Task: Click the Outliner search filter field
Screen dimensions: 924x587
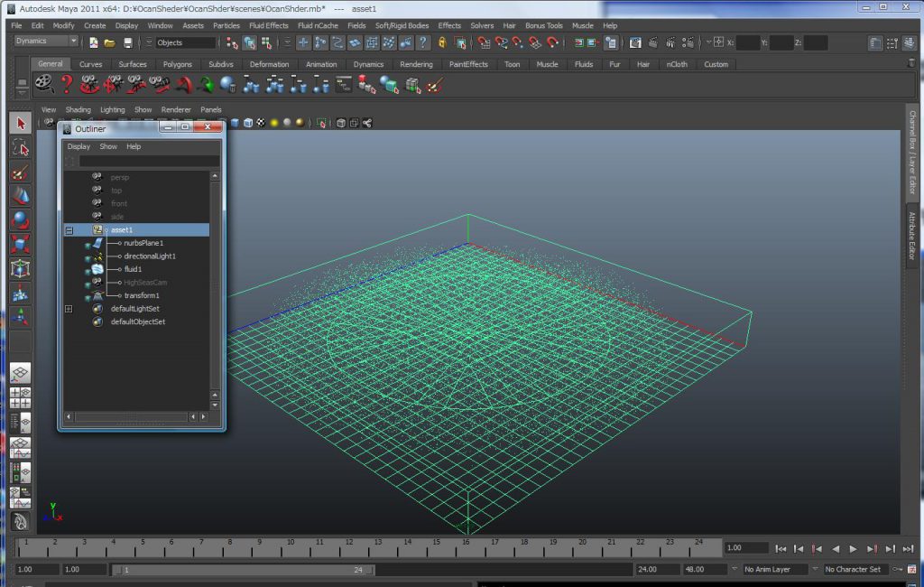Action: pyautogui.click(x=149, y=161)
